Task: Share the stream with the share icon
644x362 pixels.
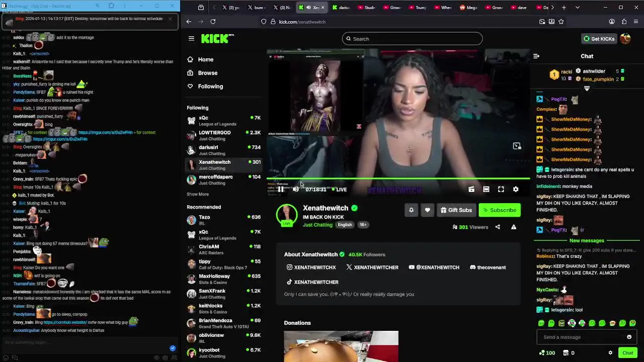Action: tap(498, 227)
